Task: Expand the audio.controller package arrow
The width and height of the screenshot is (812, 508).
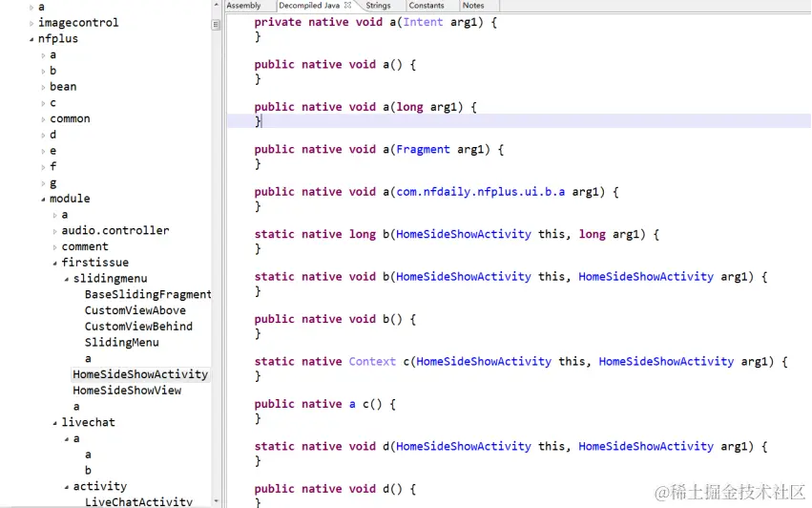Action: click(x=55, y=231)
